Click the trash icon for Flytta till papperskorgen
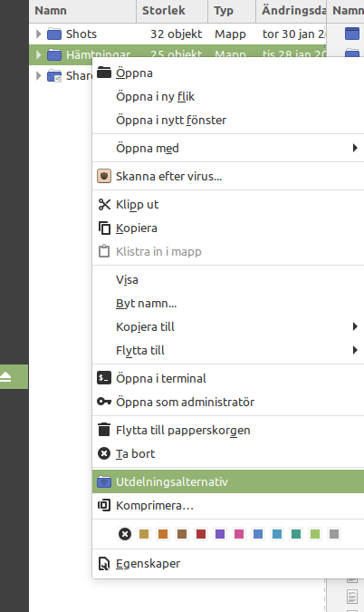Viewport: 364px width, 612px height. (104, 430)
